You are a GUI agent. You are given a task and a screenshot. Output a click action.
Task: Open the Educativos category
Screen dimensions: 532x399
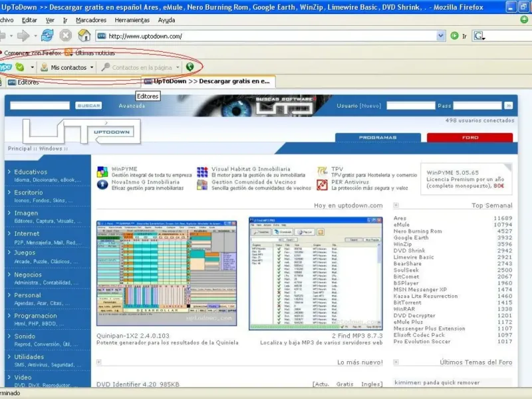(x=31, y=172)
